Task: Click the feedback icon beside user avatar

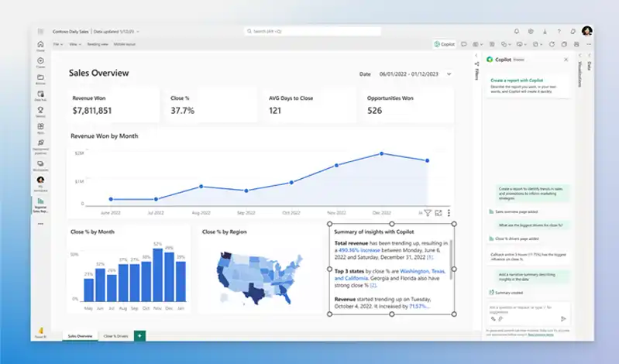Action: (573, 31)
